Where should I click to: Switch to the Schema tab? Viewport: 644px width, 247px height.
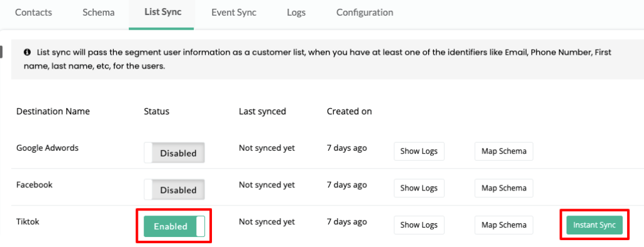pyautogui.click(x=99, y=13)
